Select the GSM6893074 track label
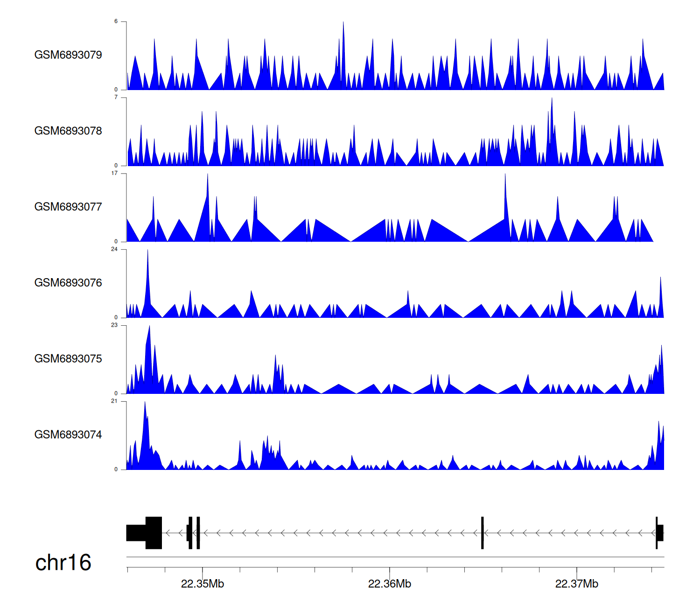 68,435
